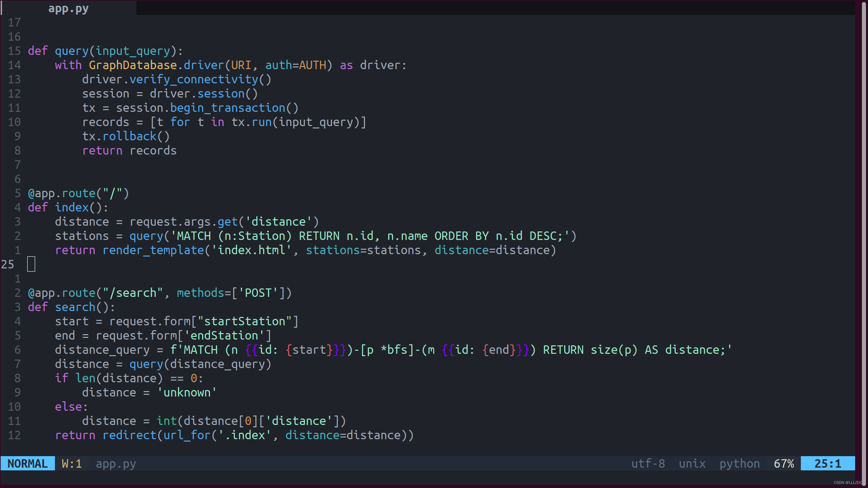868x488 pixels.
Task: Click distance_query variable assignment
Action: (102, 350)
